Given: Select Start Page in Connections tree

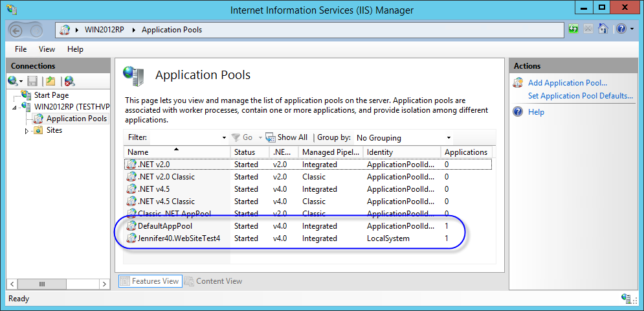Looking at the screenshot, I should click(x=51, y=95).
